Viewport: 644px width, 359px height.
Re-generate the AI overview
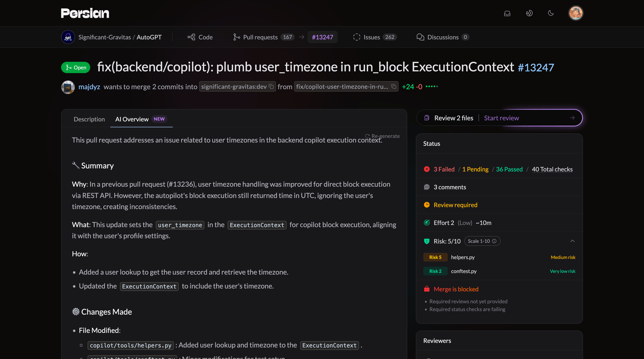tap(382, 136)
